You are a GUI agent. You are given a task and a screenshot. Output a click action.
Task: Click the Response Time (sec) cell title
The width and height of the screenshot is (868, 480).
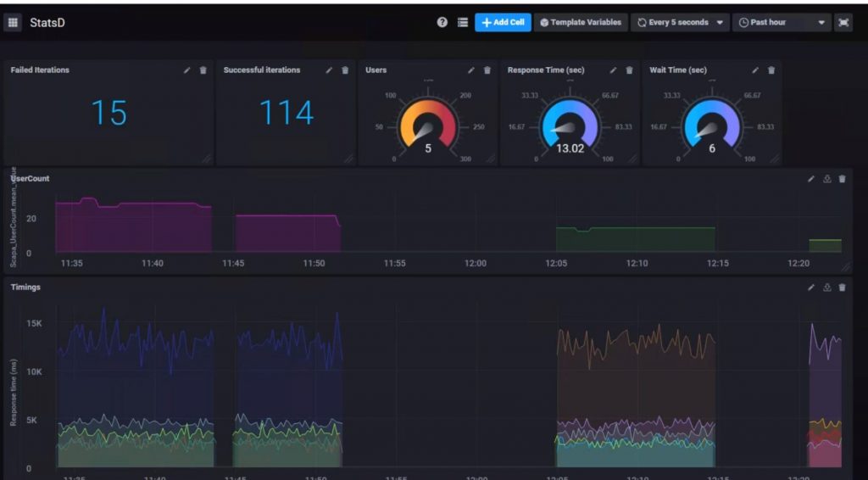pyautogui.click(x=546, y=70)
